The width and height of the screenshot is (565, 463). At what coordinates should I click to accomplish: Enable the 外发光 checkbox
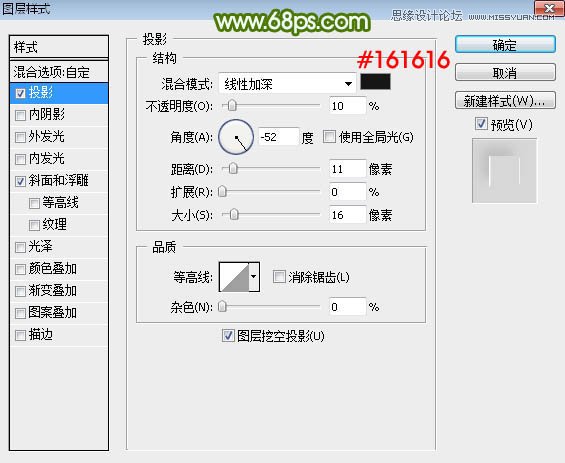pyautogui.click(x=21, y=137)
